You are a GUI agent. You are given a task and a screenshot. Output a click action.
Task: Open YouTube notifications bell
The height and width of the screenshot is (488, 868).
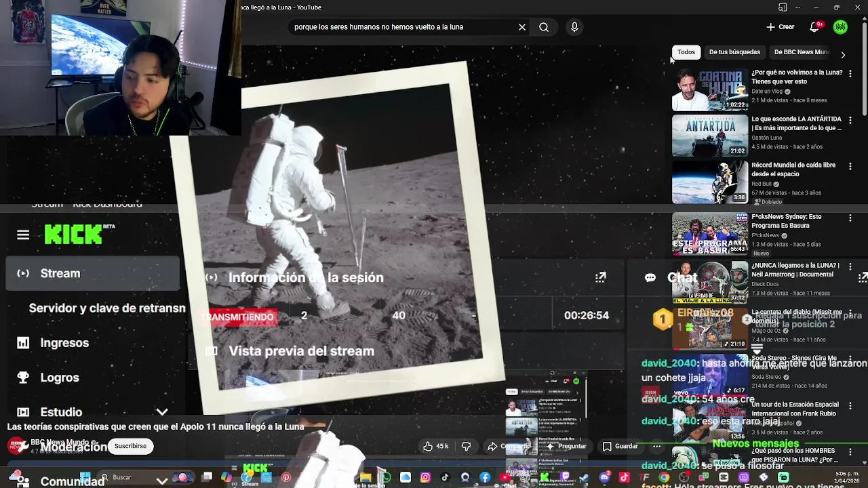click(x=815, y=27)
